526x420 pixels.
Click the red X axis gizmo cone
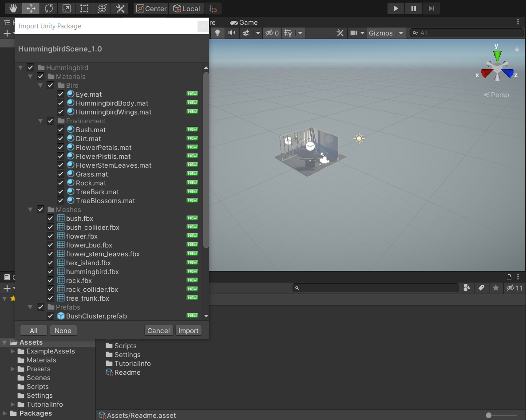tap(486, 73)
